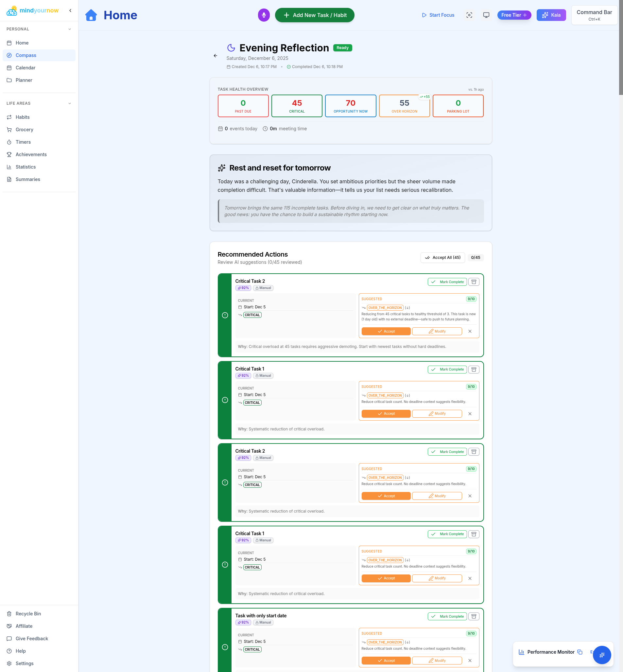Collapse the Personal sidebar section

click(70, 29)
